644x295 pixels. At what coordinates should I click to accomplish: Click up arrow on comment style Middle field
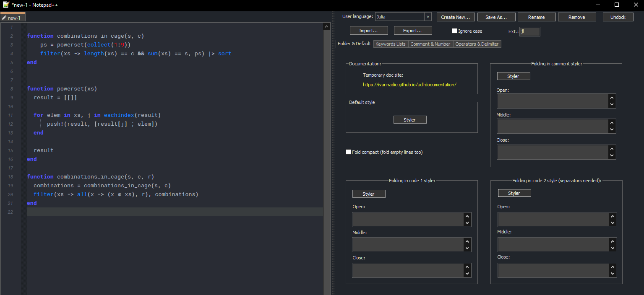(612, 123)
